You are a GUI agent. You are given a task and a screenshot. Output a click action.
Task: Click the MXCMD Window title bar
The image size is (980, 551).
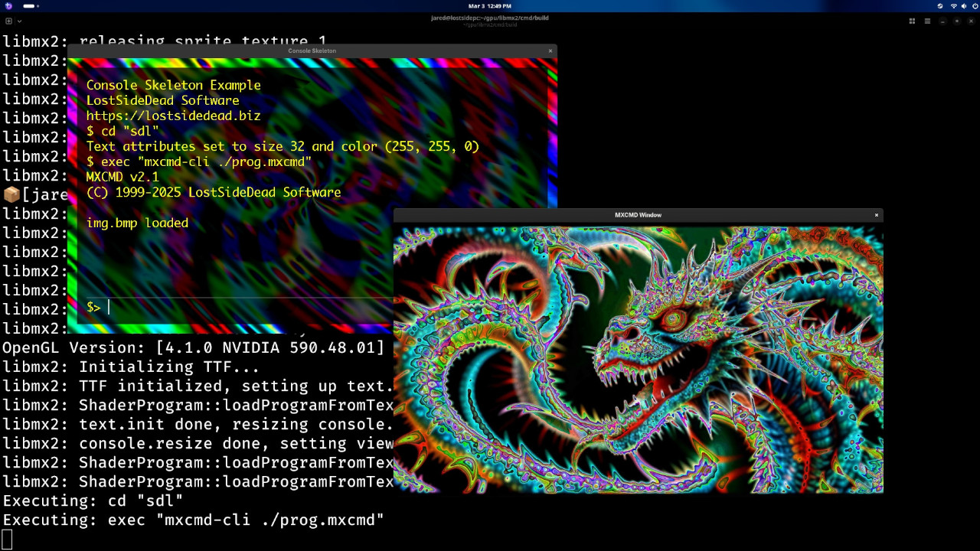pos(638,215)
